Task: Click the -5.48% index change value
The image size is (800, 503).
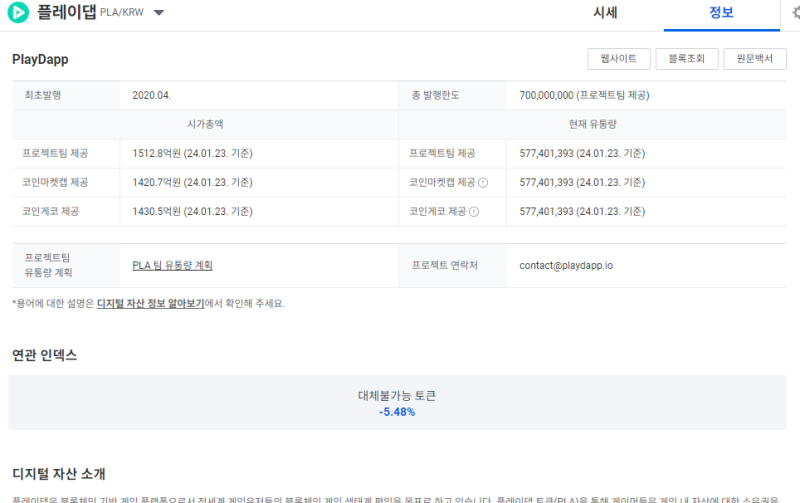Action: 397,412
